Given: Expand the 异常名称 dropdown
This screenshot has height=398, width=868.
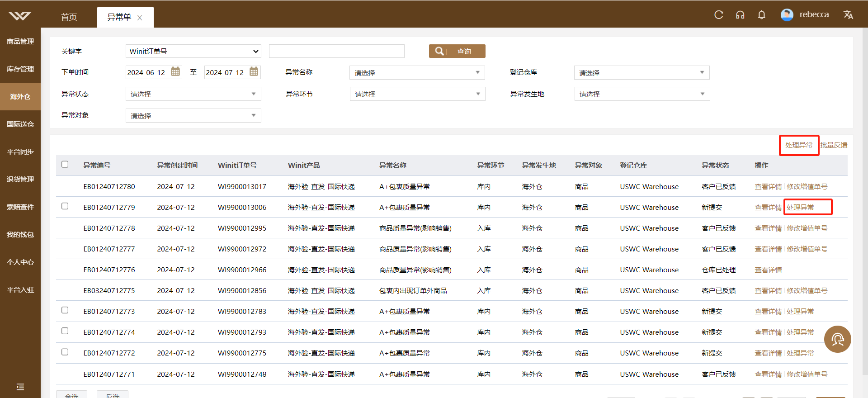Looking at the screenshot, I should (x=417, y=72).
